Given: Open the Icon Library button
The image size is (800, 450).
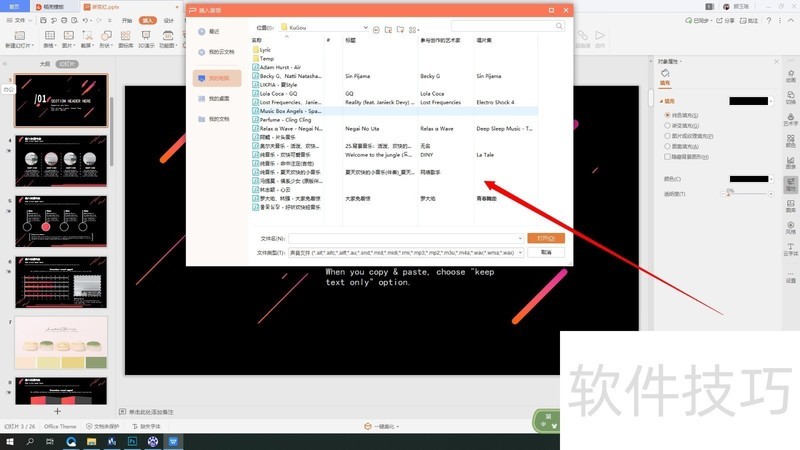Looking at the screenshot, I should 126,36.
